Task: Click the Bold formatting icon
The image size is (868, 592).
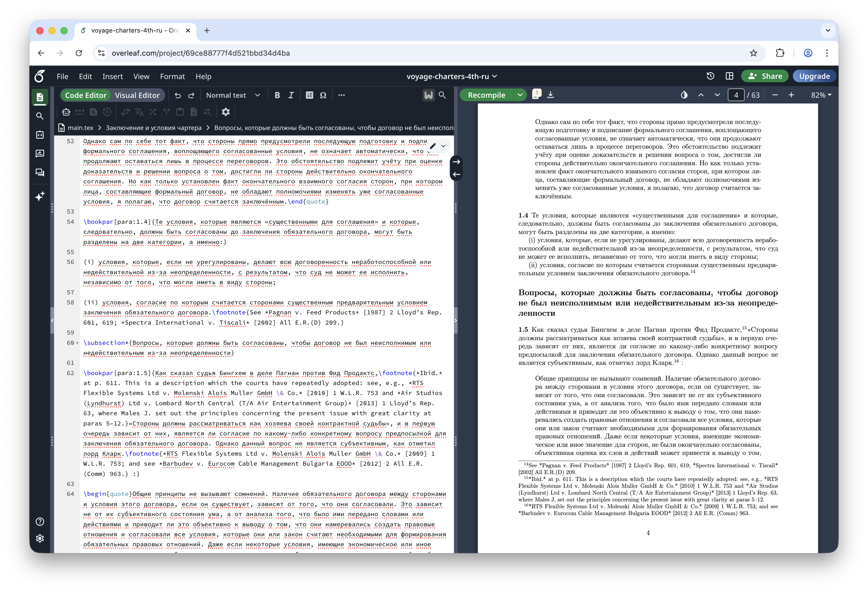Action: pos(277,95)
